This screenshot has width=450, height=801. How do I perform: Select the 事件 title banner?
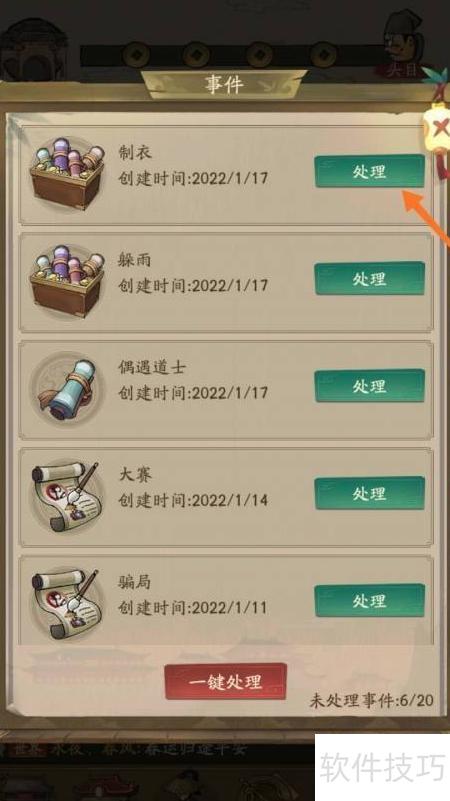point(225,84)
